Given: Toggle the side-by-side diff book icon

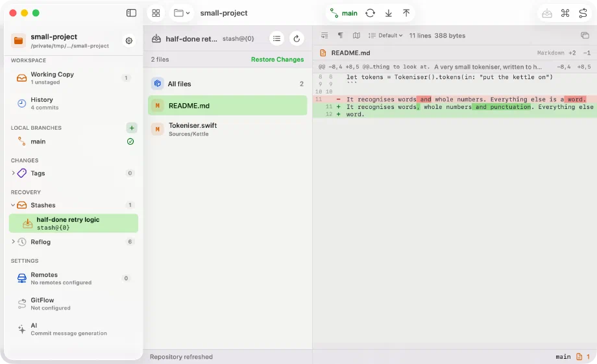Looking at the screenshot, I should (356, 36).
